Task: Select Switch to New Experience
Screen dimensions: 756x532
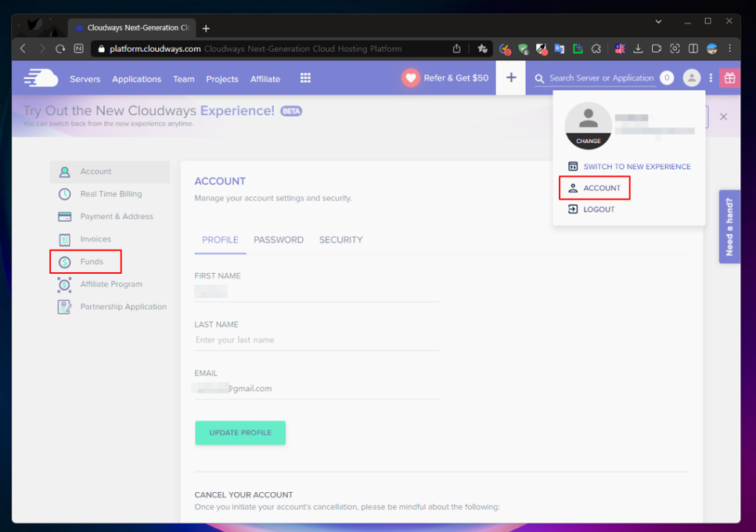Action: (629, 166)
